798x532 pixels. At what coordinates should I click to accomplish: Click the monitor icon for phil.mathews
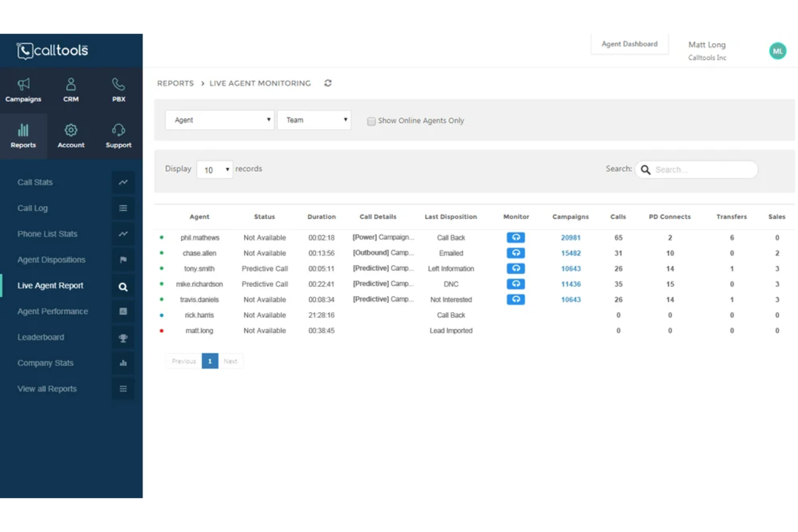pos(515,237)
